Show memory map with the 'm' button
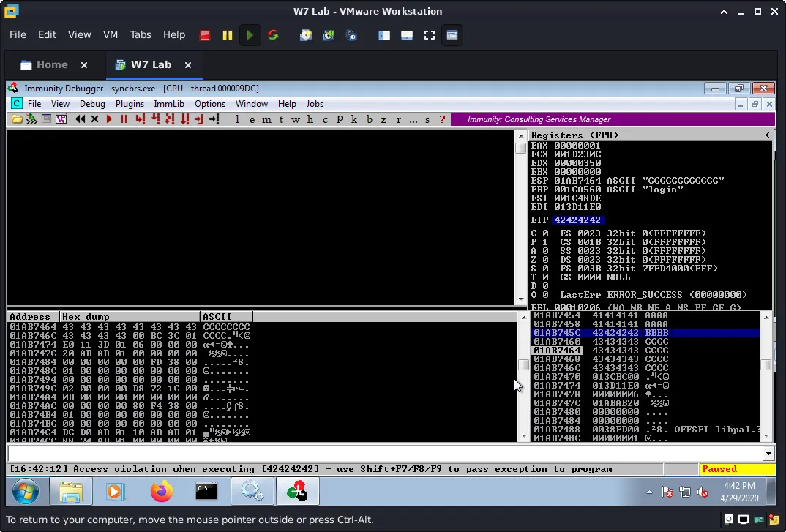Image resolution: width=786 pixels, height=532 pixels. pos(266,119)
